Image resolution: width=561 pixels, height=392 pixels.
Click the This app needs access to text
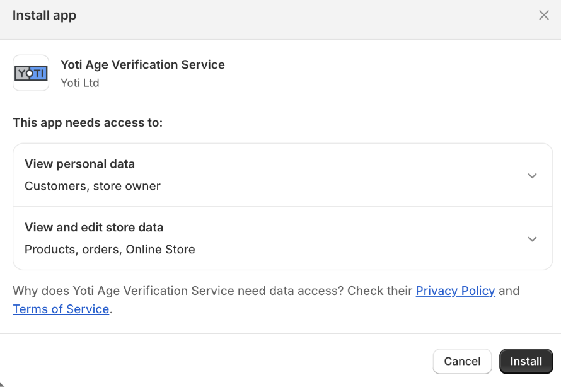(x=88, y=123)
